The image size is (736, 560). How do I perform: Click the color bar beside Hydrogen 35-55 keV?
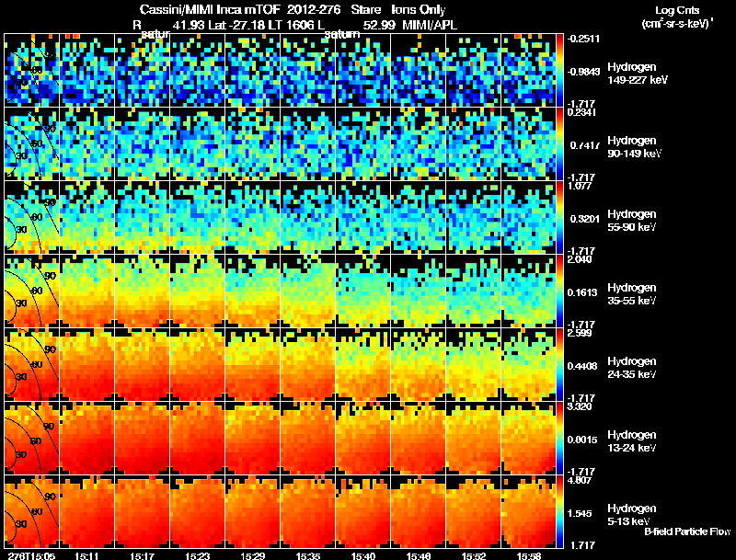click(x=559, y=291)
